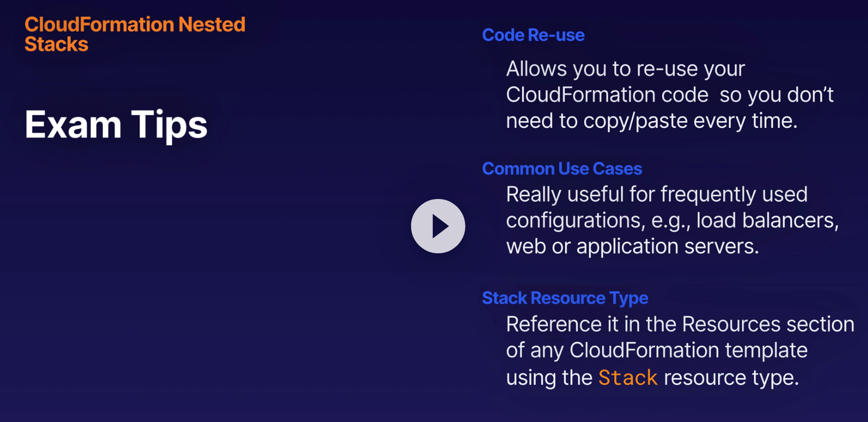The height and width of the screenshot is (422, 868).
Task: Click the orange Stack code word
Action: click(627, 377)
